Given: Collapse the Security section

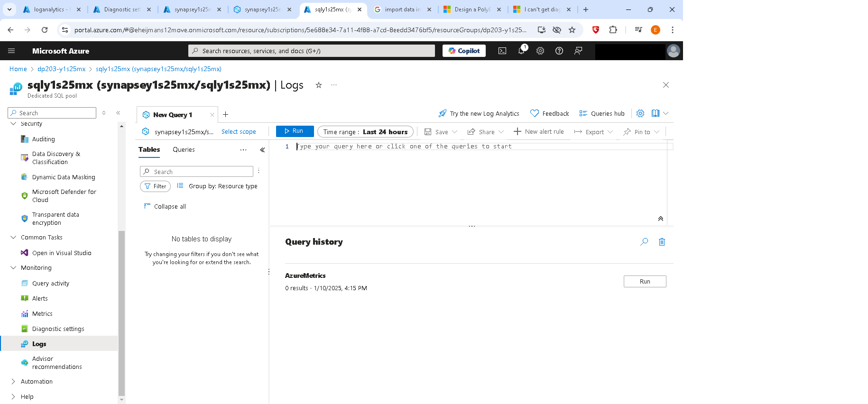Looking at the screenshot, I should click(13, 123).
